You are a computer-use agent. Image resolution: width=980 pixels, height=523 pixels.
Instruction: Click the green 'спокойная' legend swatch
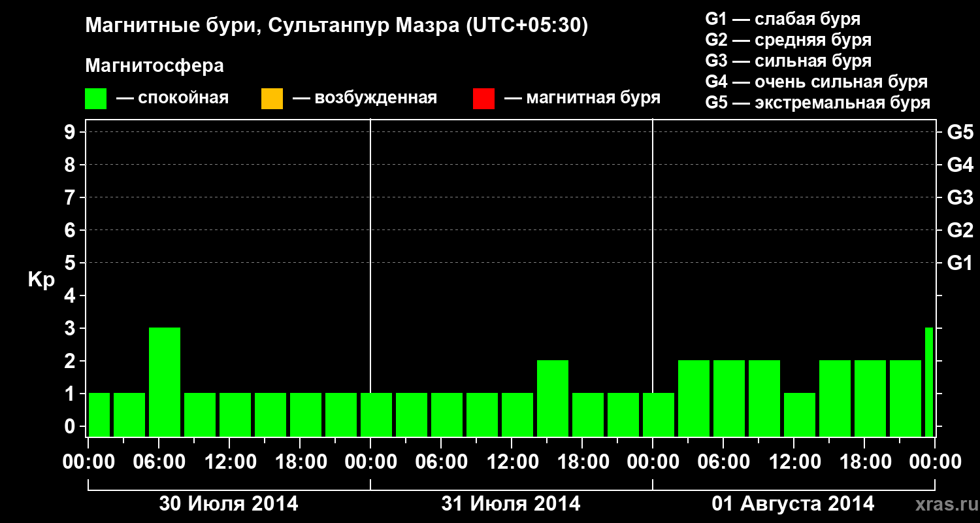96,99
